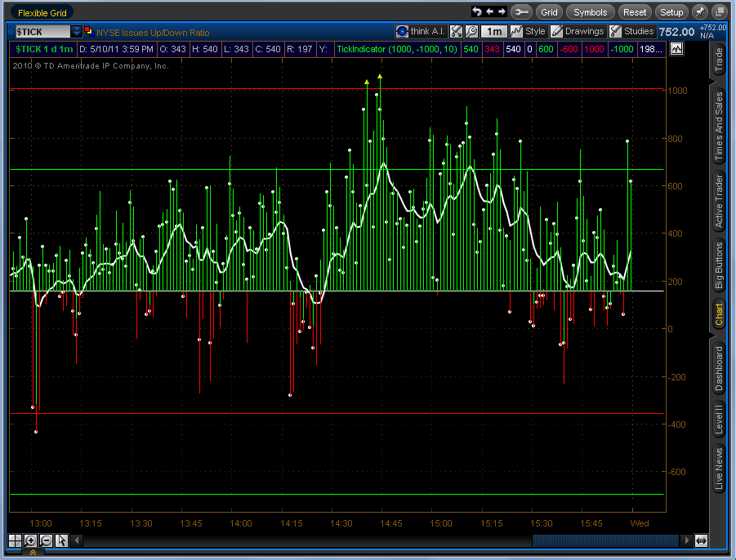Image resolution: width=736 pixels, height=560 pixels.
Task: Toggle the flask quick study icon
Action: pos(456,31)
